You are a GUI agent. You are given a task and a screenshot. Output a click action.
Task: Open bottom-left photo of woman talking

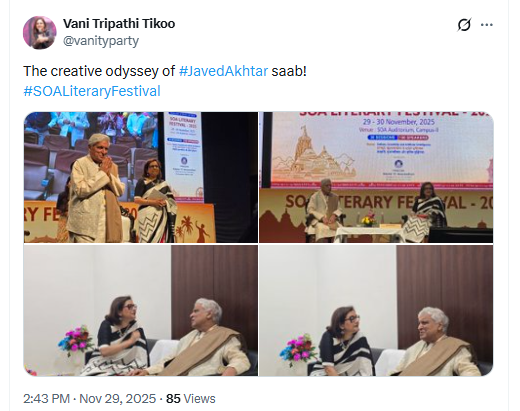(141, 311)
